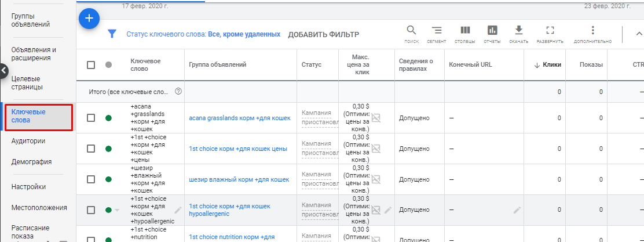Collapse the chart with the top-right chevron
Image resolution: width=644 pixels, height=242 pixels.
pyautogui.click(x=639, y=34)
